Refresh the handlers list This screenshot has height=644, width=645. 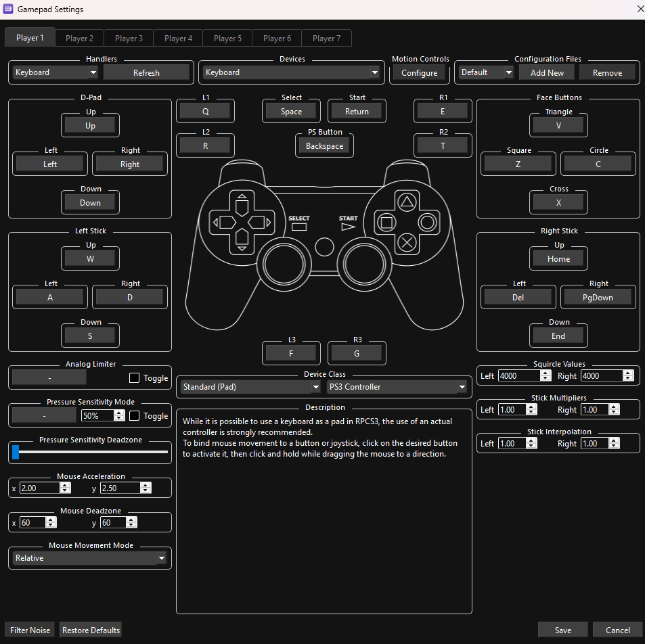pyautogui.click(x=146, y=73)
